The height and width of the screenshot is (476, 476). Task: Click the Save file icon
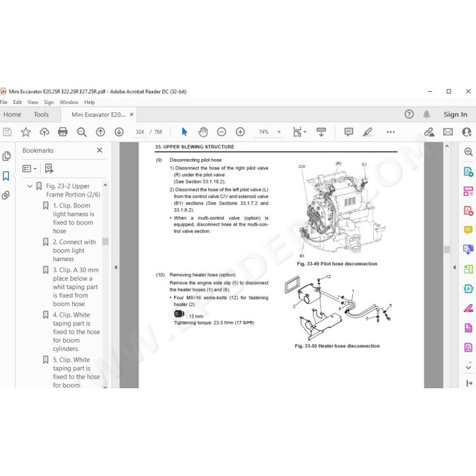click(x=7, y=132)
